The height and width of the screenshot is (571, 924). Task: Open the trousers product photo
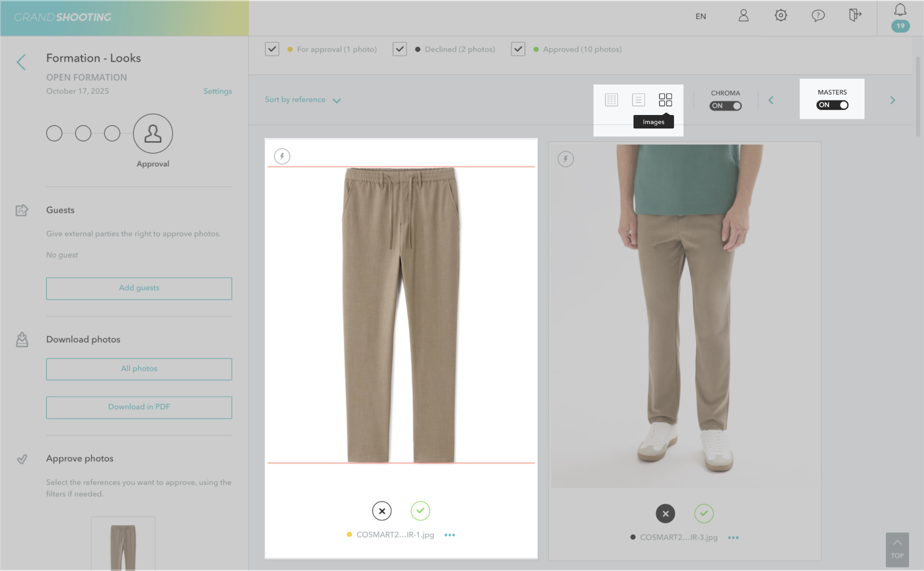click(401, 315)
